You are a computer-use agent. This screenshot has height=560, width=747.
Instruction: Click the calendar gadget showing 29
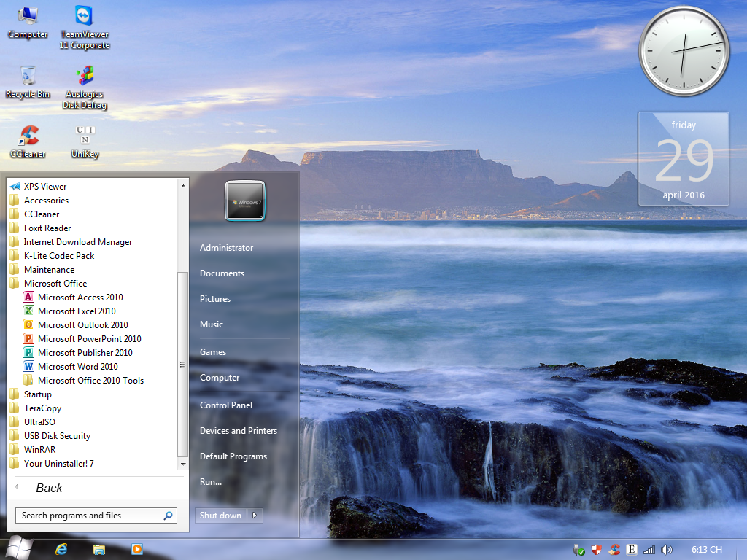(x=684, y=159)
